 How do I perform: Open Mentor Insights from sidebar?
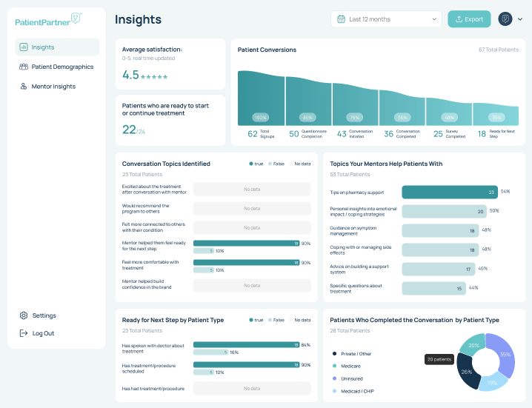(x=53, y=87)
